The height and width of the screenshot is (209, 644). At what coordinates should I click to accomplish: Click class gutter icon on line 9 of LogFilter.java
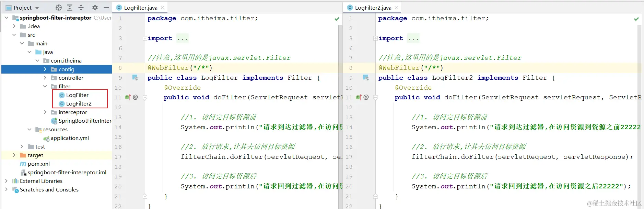point(135,78)
